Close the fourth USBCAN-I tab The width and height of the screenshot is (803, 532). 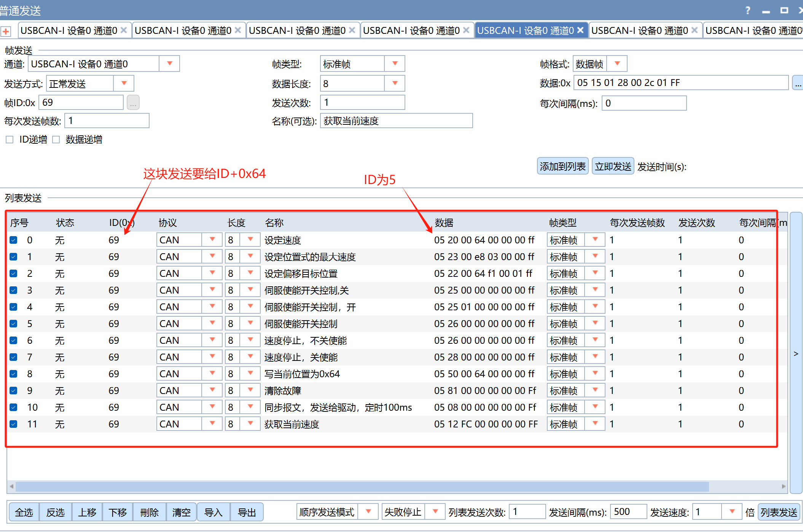pyautogui.click(x=466, y=30)
